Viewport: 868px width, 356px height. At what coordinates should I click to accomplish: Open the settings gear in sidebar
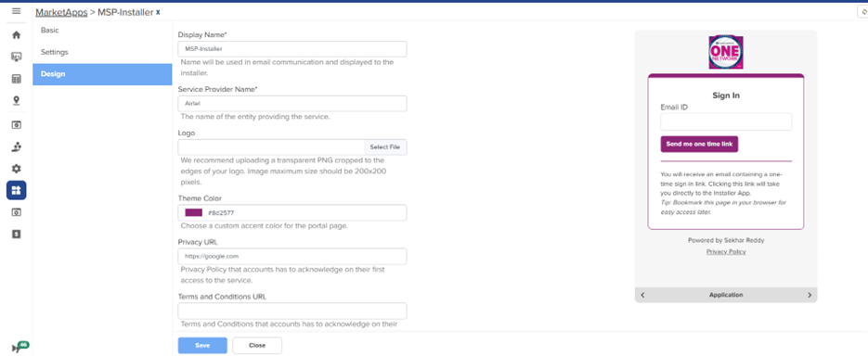[x=16, y=169]
